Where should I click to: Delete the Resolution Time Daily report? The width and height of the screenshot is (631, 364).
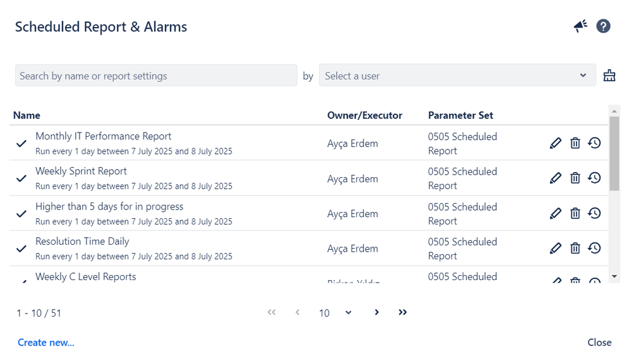coord(575,248)
